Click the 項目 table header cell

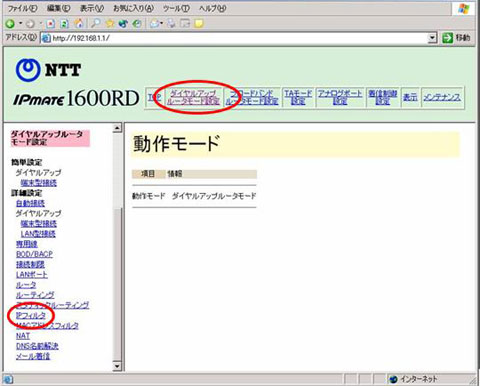(x=148, y=174)
